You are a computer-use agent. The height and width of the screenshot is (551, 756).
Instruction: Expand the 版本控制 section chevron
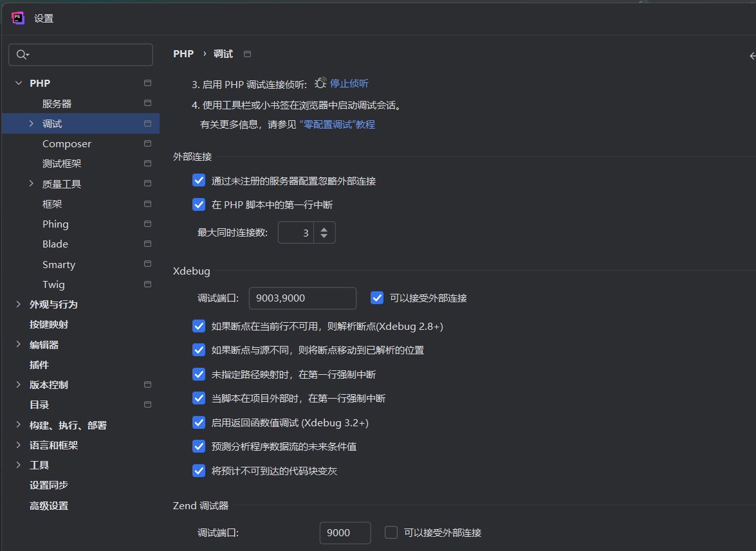(x=18, y=384)
